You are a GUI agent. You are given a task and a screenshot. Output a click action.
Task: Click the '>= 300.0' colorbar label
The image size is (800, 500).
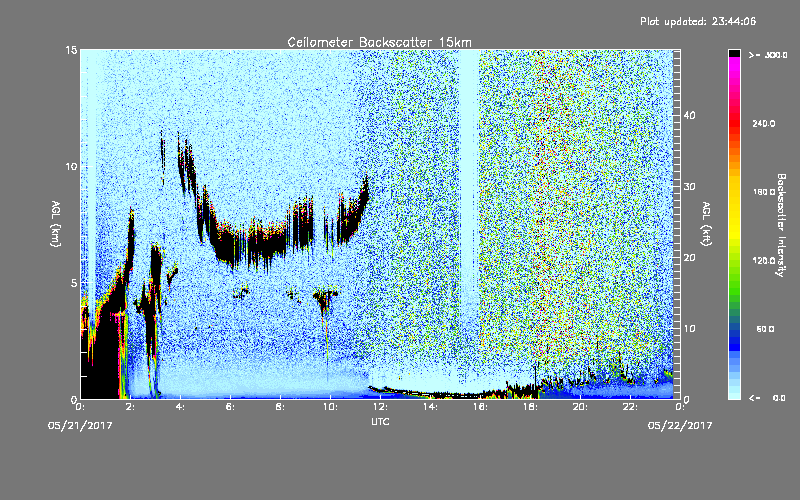click(768, 55)
